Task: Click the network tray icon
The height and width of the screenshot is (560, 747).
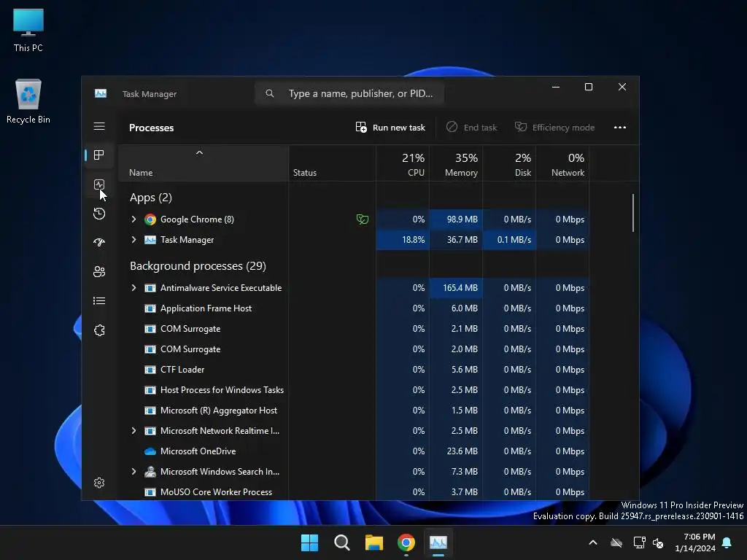Action: pyautogui.click(x=639, y=542)
